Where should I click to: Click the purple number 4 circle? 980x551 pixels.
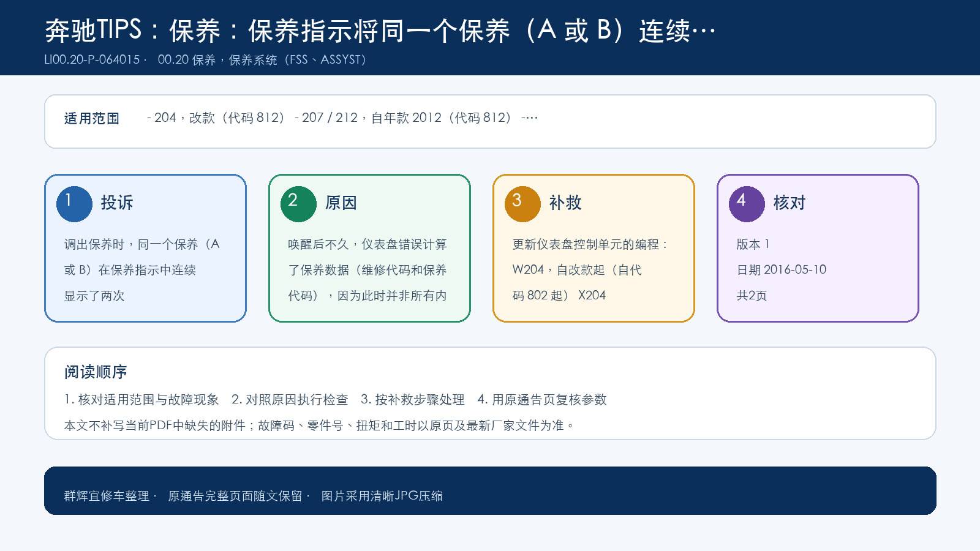(747, 204)
